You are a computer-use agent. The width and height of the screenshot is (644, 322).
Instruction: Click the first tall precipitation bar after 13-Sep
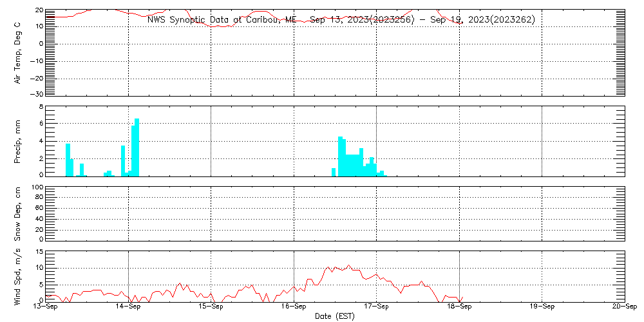pos(68,159)
